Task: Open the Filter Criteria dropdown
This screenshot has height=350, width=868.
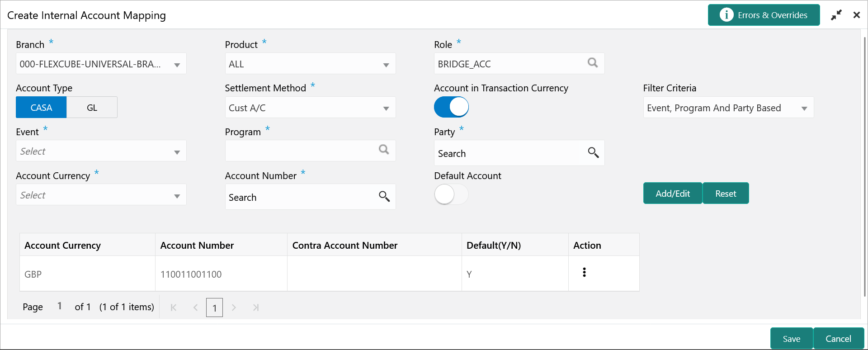Action: tap(804, 109)
